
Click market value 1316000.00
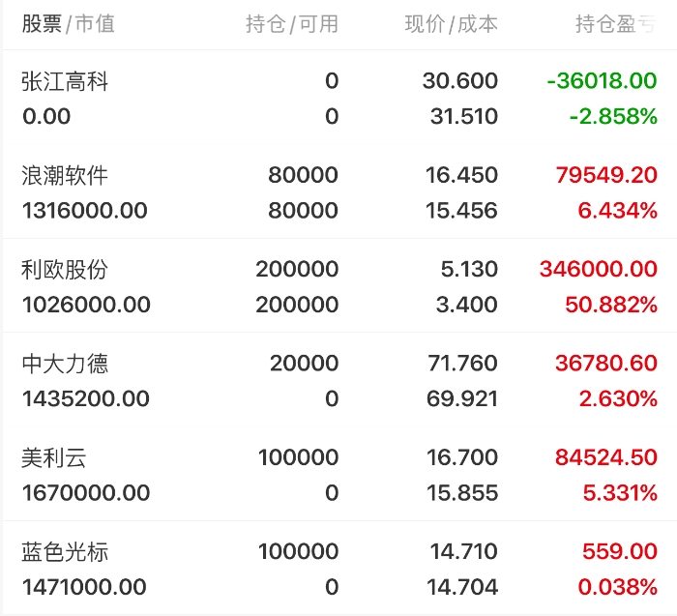pyautogui.click(x=85, y=211)
